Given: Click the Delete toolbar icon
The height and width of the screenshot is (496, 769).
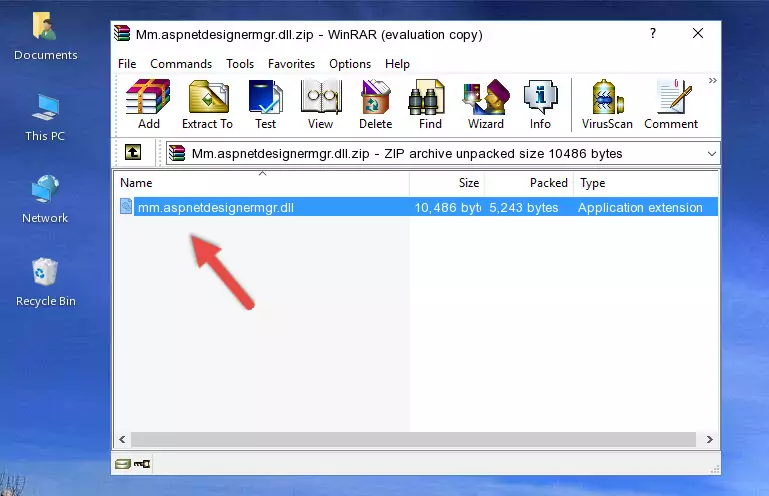Looking at the screenshot, I should point(375,104).
